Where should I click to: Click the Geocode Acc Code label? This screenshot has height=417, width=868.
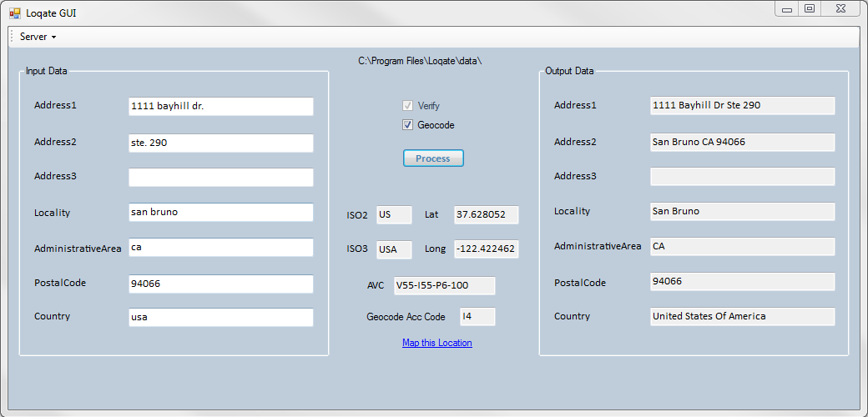[406, 317]
